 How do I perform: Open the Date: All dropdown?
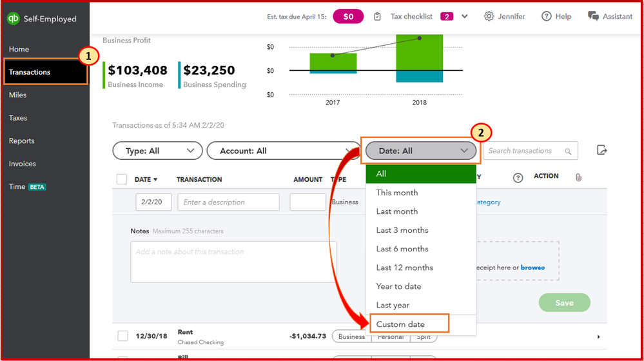click(420, 151)
